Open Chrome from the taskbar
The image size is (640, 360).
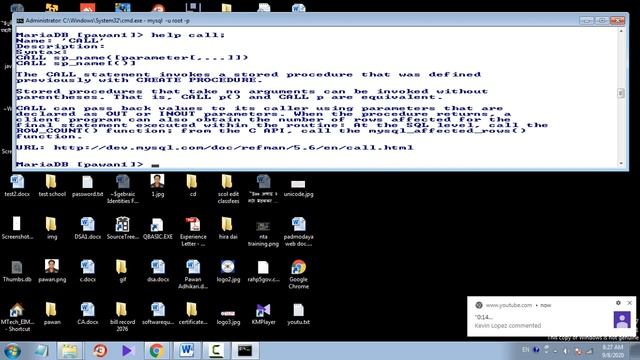156,351
